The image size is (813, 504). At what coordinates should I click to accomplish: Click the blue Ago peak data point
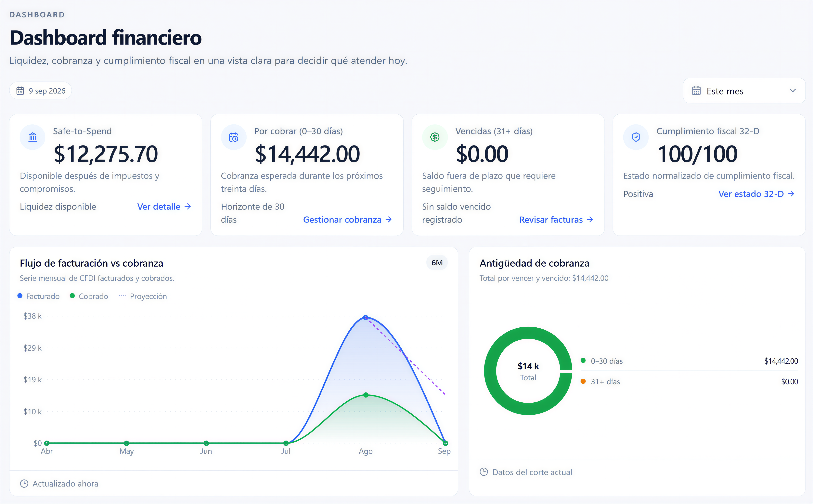366,317
